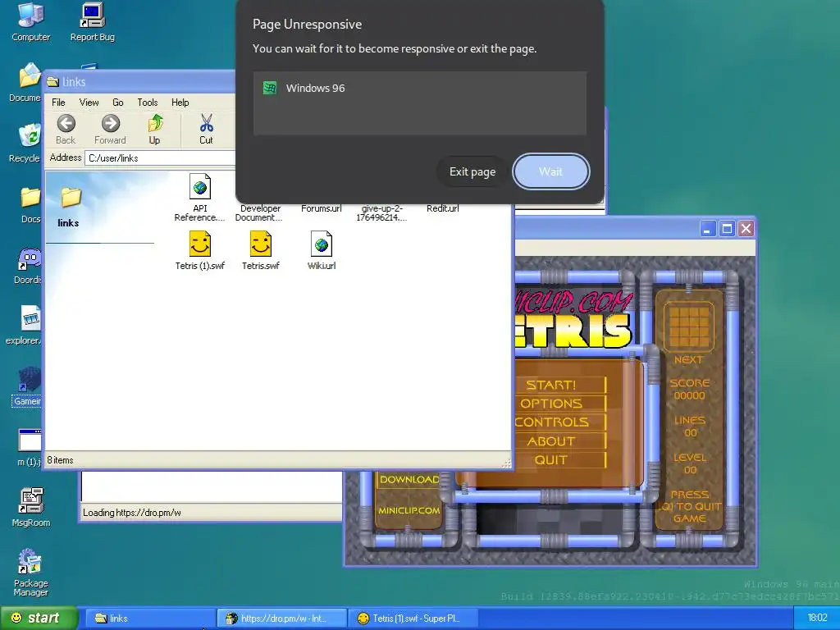Image resolution: width=840 pixels, height=630 pixels.
Task: Switch to links taskbar button
Action: click(x=150, y=619)
